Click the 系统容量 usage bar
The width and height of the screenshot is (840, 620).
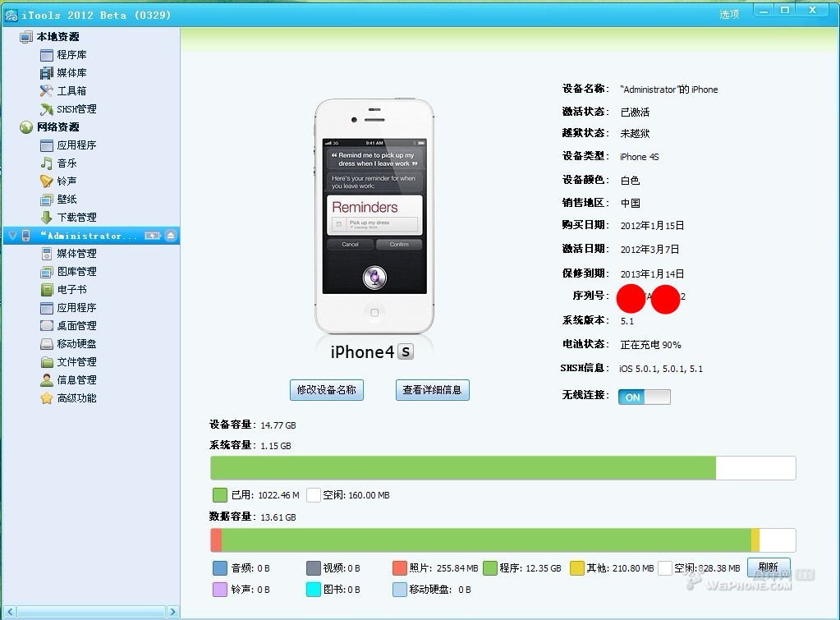tap(503, 468)
